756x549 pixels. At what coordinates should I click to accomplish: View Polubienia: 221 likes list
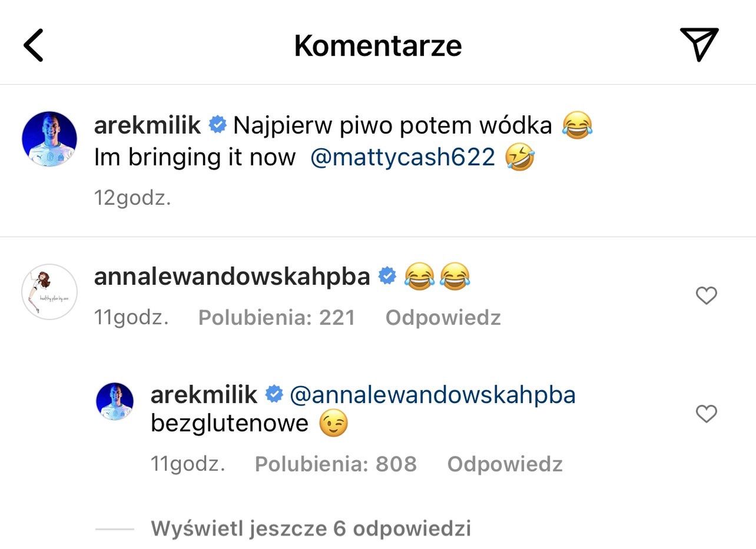point(277,318)
